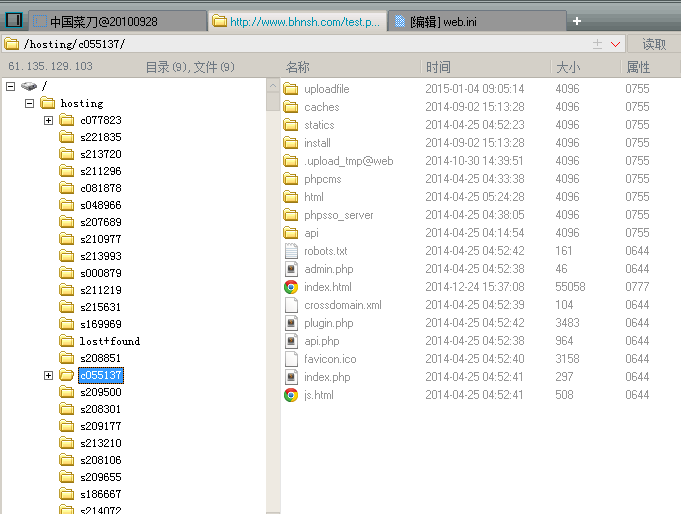The image size is (681, 514).
Task: Expand the c077823 folder node
Action: click(49, 120)
